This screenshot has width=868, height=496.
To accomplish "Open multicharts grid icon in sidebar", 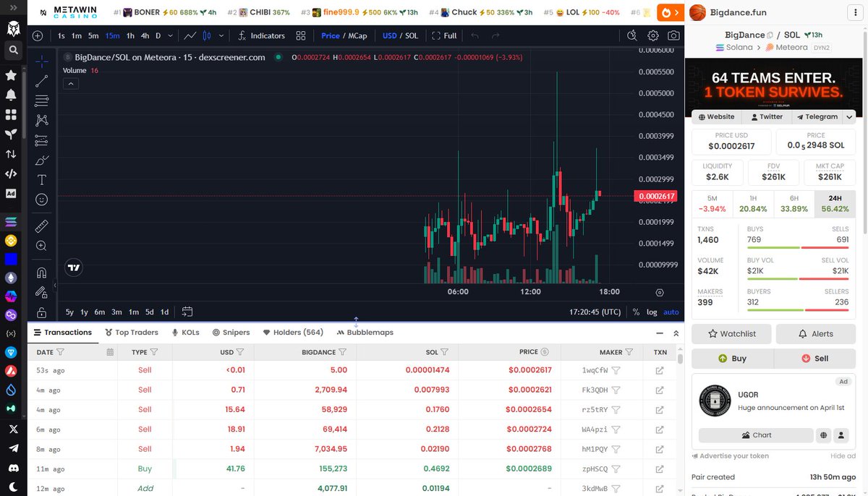I will [11, 115].
